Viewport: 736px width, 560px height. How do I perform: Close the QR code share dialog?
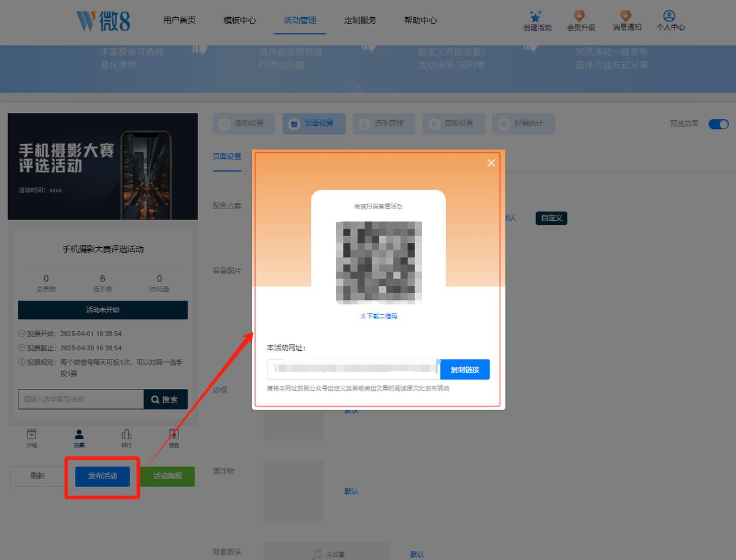click(x=491, y=163)
